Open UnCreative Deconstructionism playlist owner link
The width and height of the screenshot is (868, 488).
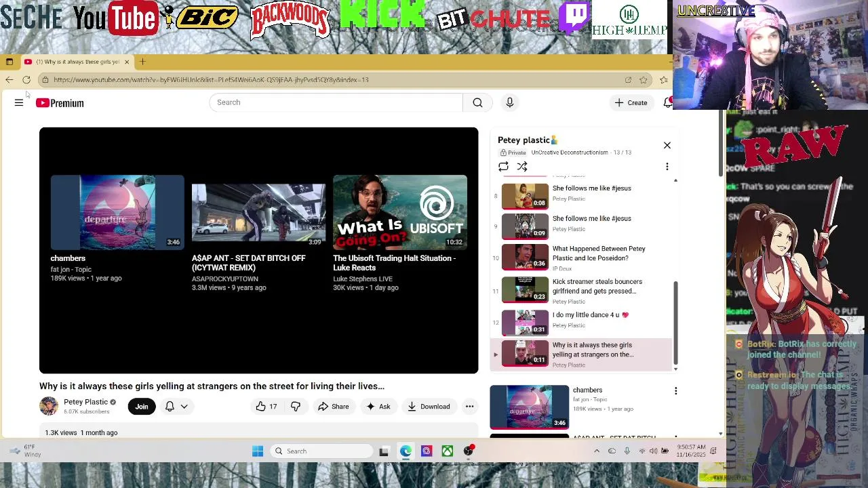[570, 152]
